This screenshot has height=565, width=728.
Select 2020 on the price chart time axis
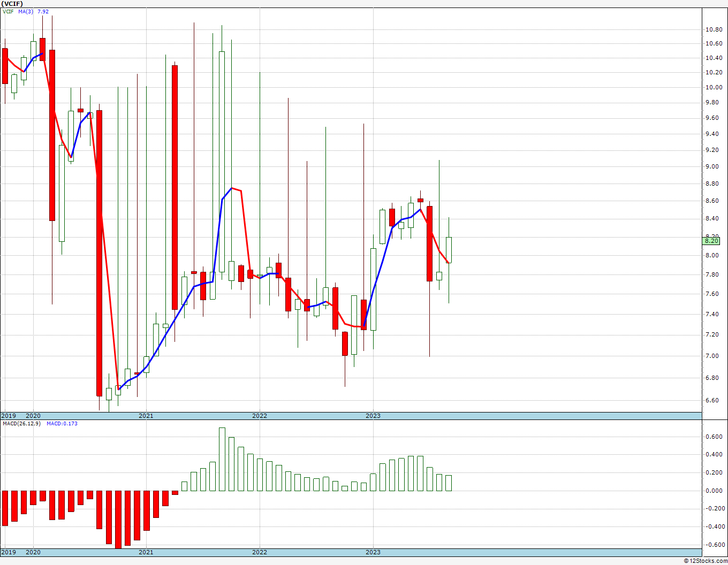(x=33, y=416)
